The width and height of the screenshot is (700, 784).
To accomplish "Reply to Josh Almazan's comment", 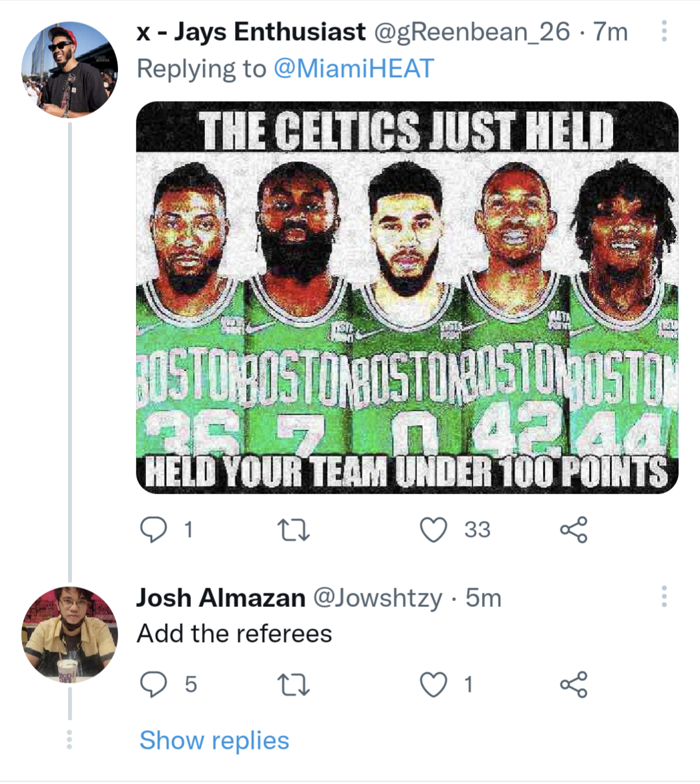I will 154,684.
